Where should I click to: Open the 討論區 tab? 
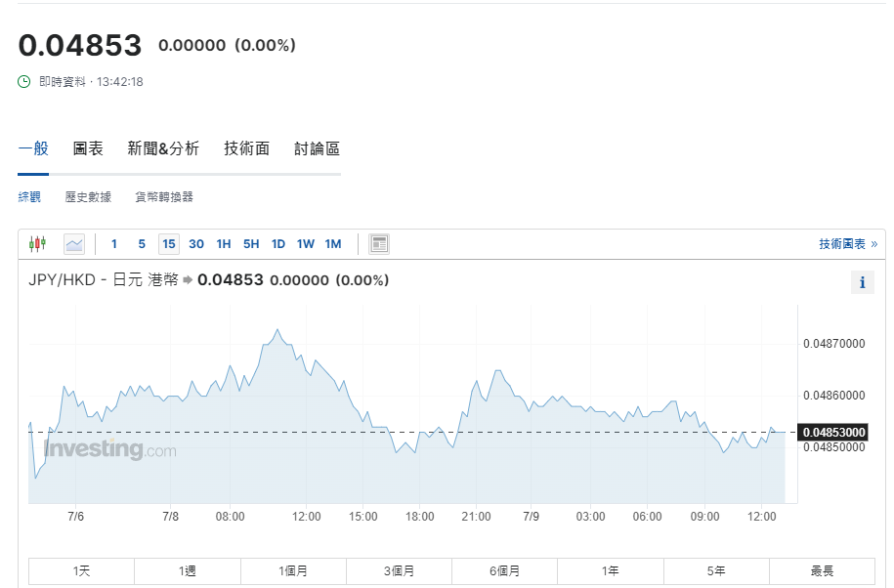click(318, 148)
